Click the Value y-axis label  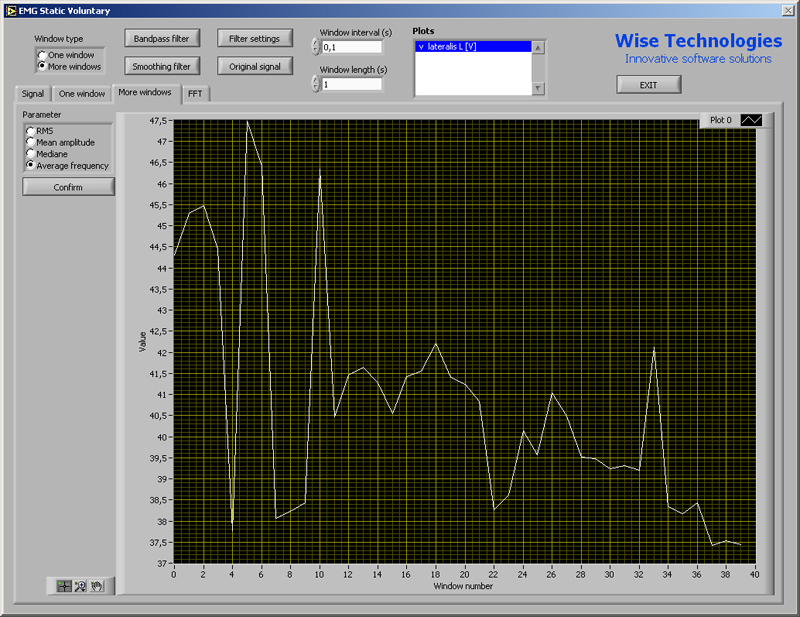(143, 341)
